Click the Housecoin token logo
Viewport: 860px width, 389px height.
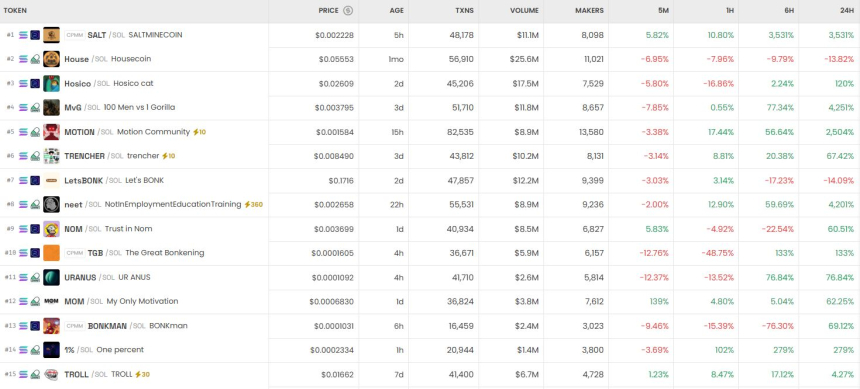52,59
